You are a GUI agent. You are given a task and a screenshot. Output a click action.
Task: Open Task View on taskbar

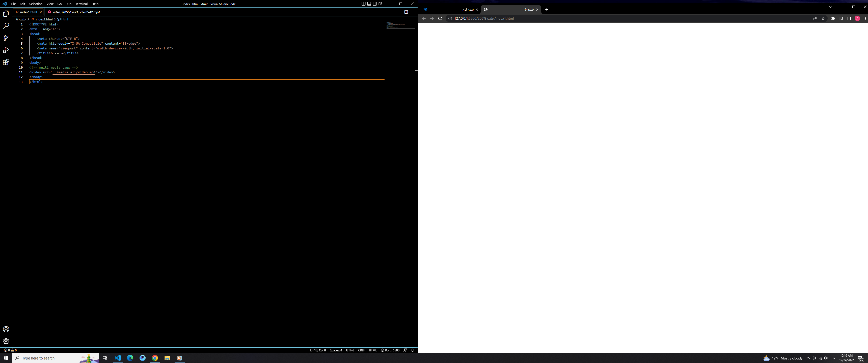pyautogui.click(x=105, y=358)
